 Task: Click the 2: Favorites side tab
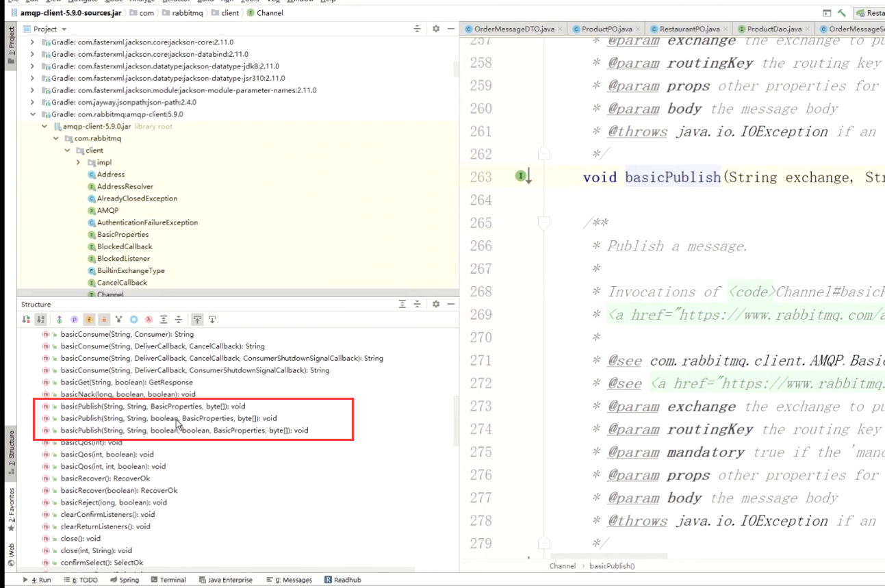click(11, 511)
